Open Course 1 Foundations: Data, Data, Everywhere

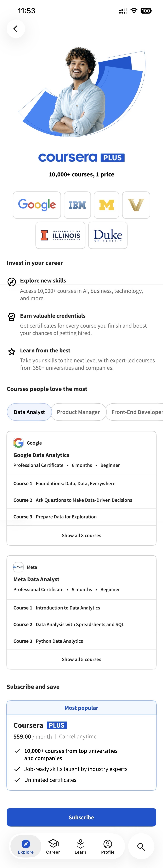pos(75,483)
